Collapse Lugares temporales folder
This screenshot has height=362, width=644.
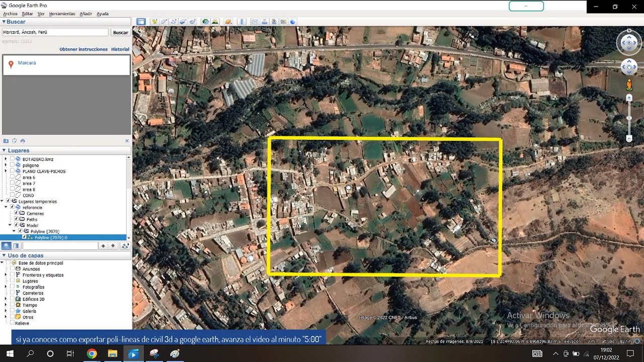[2, 201]
